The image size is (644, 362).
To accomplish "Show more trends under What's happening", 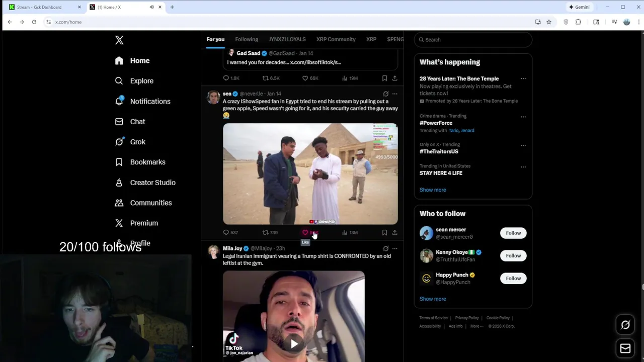I will tap(433, 190).
